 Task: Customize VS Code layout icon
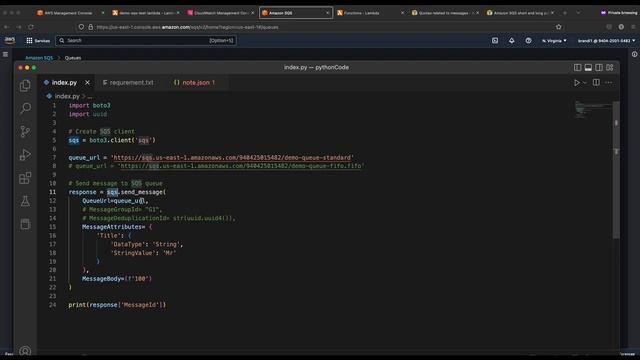point(610,67)
